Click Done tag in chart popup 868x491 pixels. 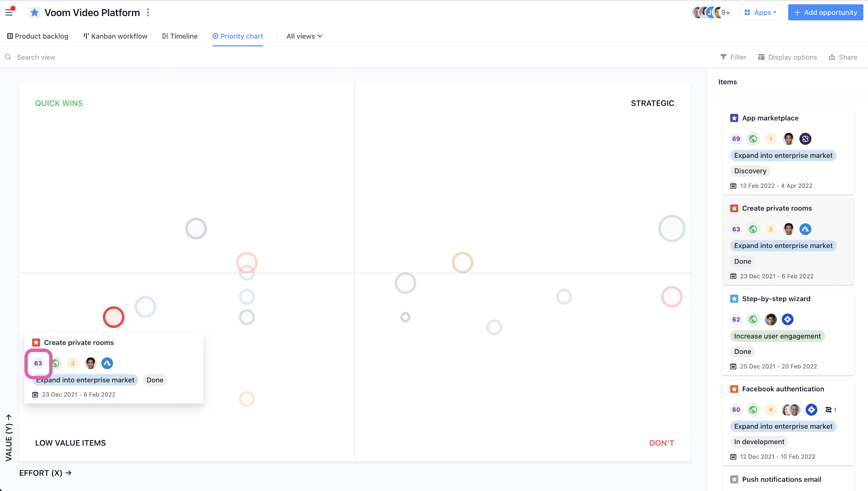(x=155, y=380)
